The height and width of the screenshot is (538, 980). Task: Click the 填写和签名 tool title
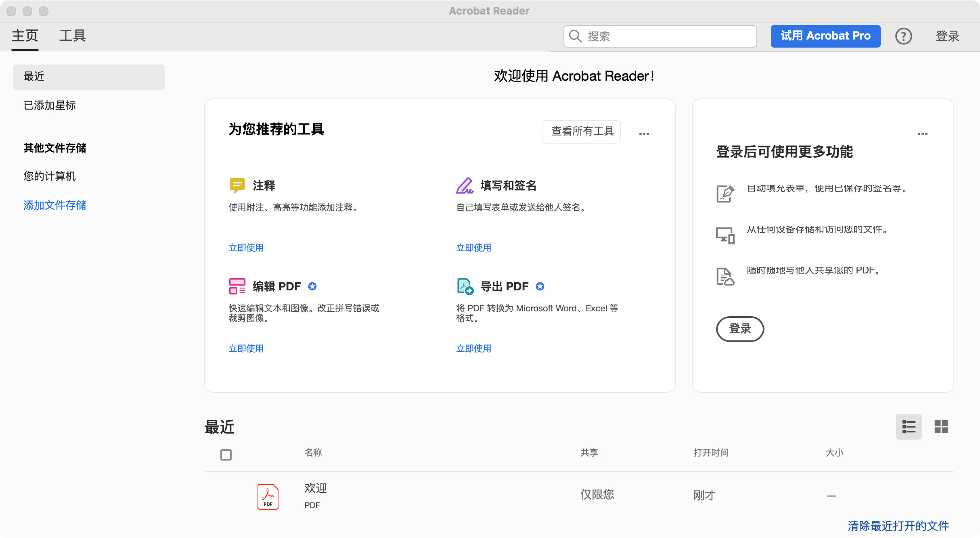pyautogui.click(x=509, y=186)
